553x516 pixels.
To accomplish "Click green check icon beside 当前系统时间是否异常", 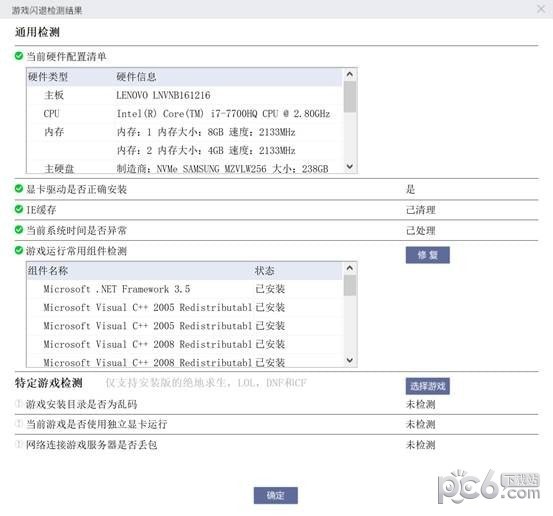I will click(19, 230).
